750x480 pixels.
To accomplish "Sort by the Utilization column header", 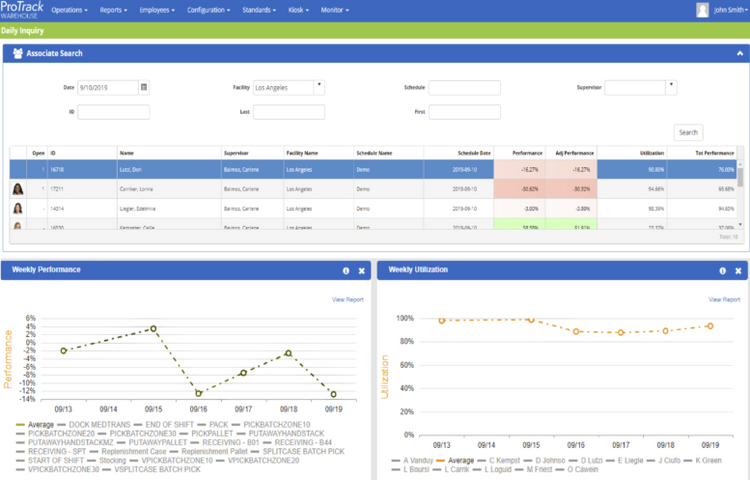I will (x=632, y=153).
